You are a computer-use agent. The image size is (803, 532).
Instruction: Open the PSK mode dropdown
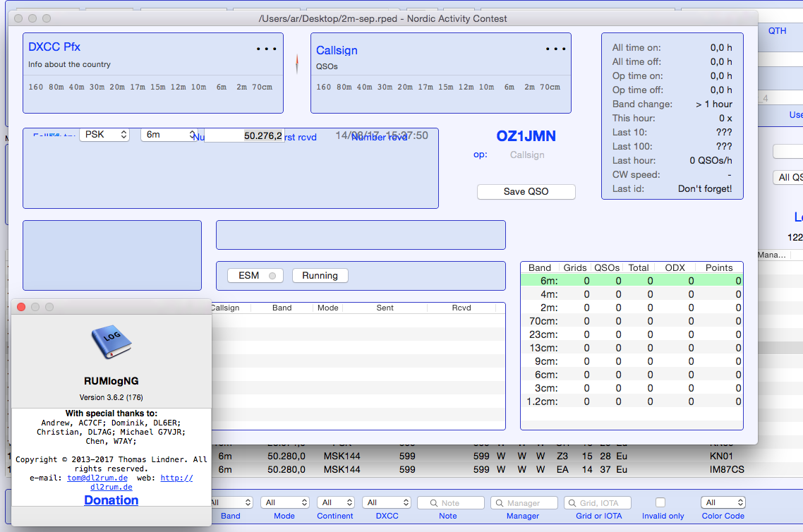click(x=104, y=134)
